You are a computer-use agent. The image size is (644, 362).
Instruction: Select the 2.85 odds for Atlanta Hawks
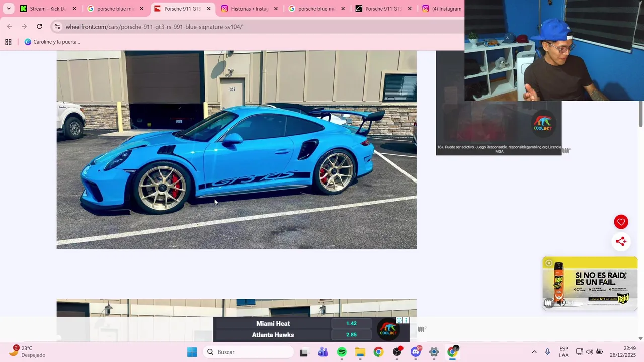(x=351, y=335)
